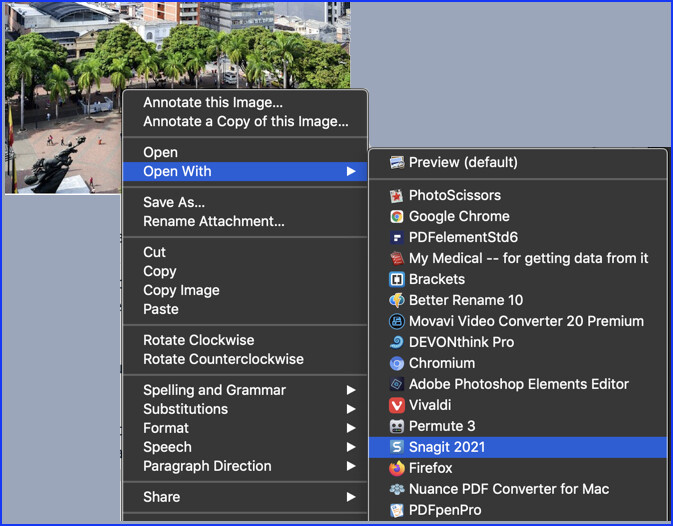The height and width of the screenshot is (526, 673).
Task: Expand the Substitutions submenu arrow
Action: 351,409
